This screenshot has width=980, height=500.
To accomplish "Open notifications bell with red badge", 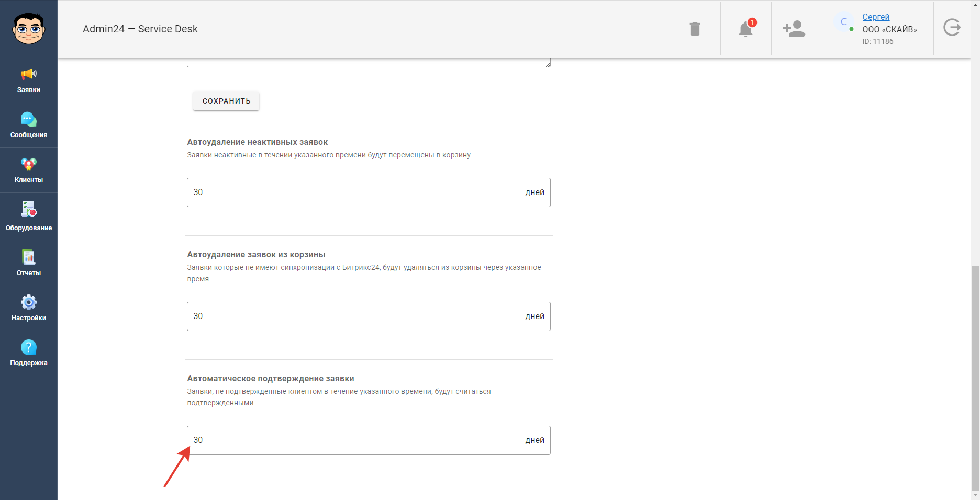I will pos(746,28).
